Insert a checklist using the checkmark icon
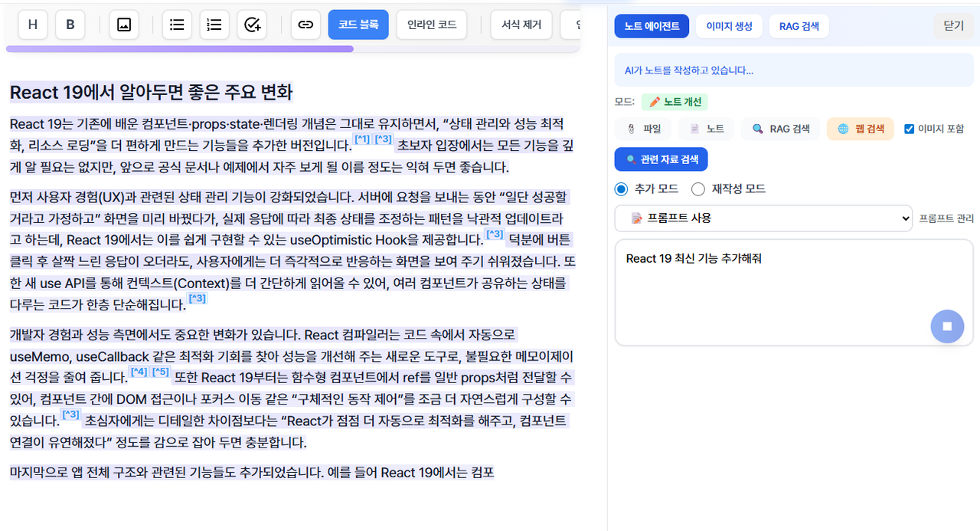The width and height of the screenshot is (980, 531). pyautogui.click(x=252, y=24)
